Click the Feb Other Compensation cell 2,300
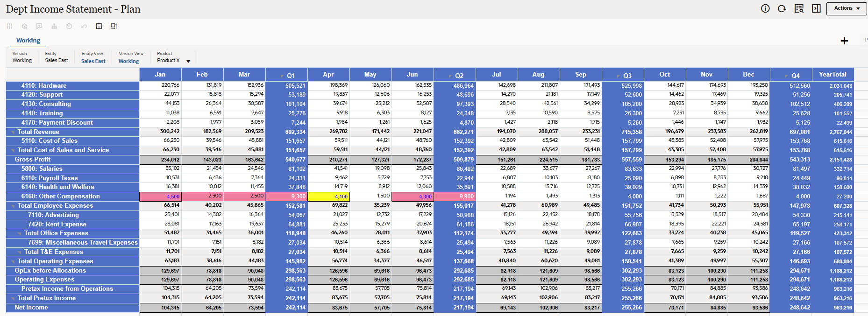This screenshot has width=868, height=316. [x=202, y=197]
